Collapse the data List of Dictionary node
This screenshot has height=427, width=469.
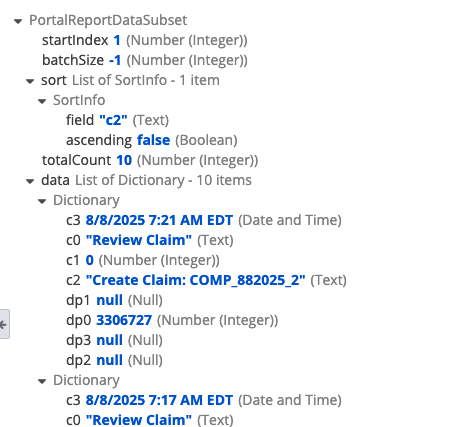(30, 181)
